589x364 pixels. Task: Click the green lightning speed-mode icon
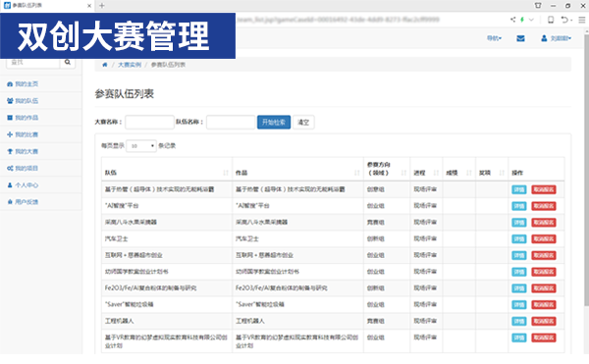(x=522, y=20)
